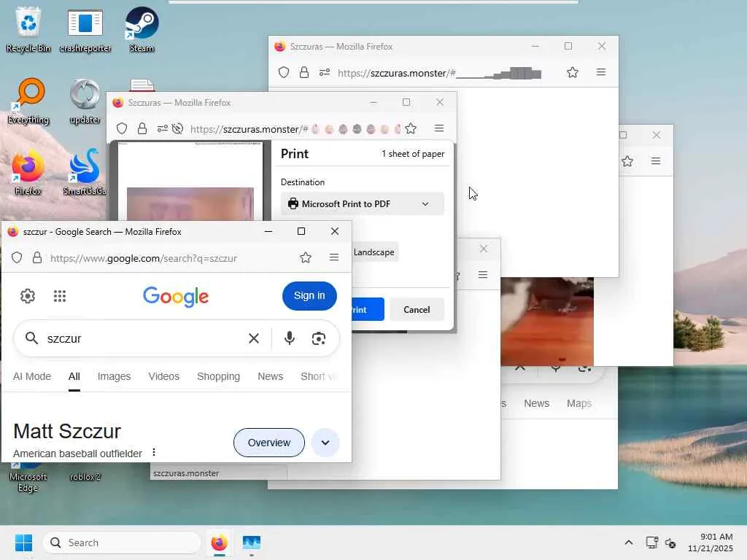Click the padlock icon in Google Search window
The height and width of the screenshot is (560, 747).
(37, 257)
